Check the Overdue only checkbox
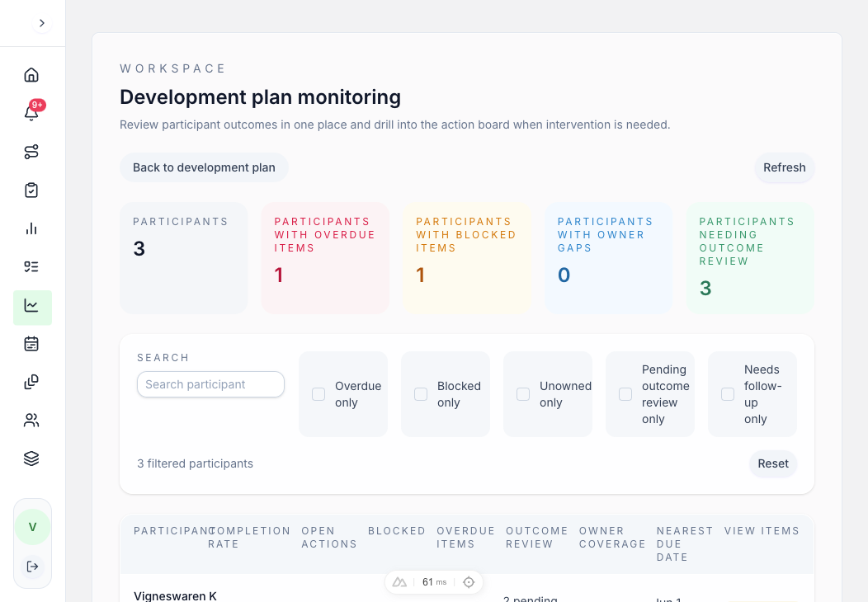The height and width of the screenshot is (602, 868). coord(318,394)
